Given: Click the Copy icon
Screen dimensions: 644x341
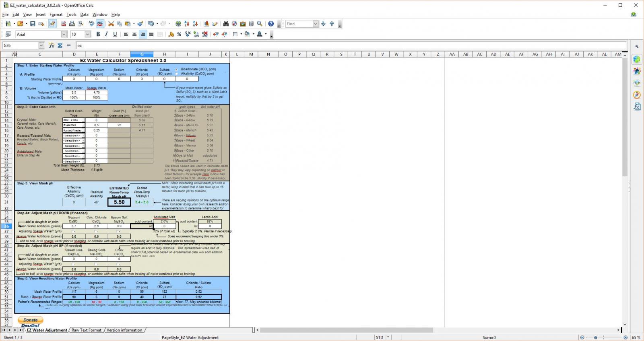Looking at the screenshot, I should 119,24.
